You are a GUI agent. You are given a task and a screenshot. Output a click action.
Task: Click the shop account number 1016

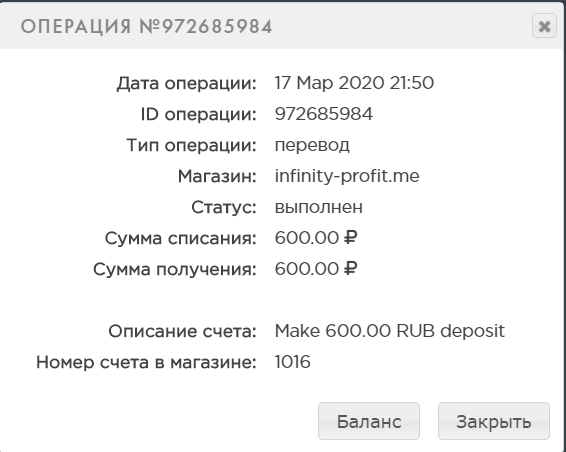292,362
